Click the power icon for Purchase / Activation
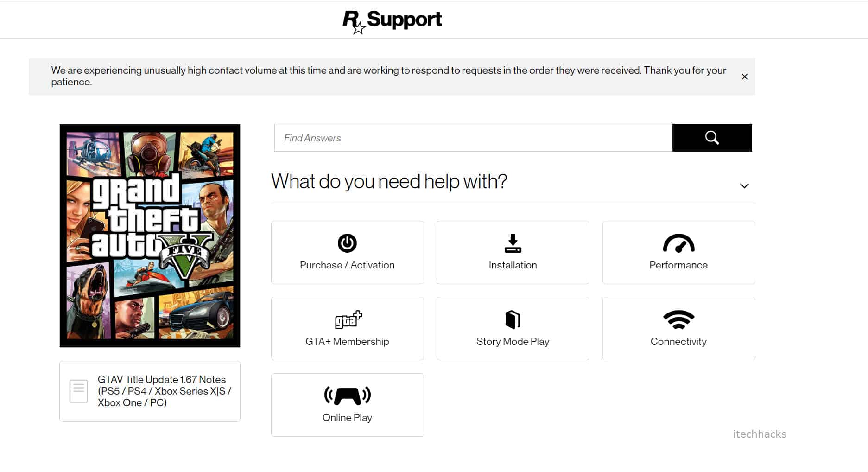This screenshot has height=472, width=868. coord(347,243)
